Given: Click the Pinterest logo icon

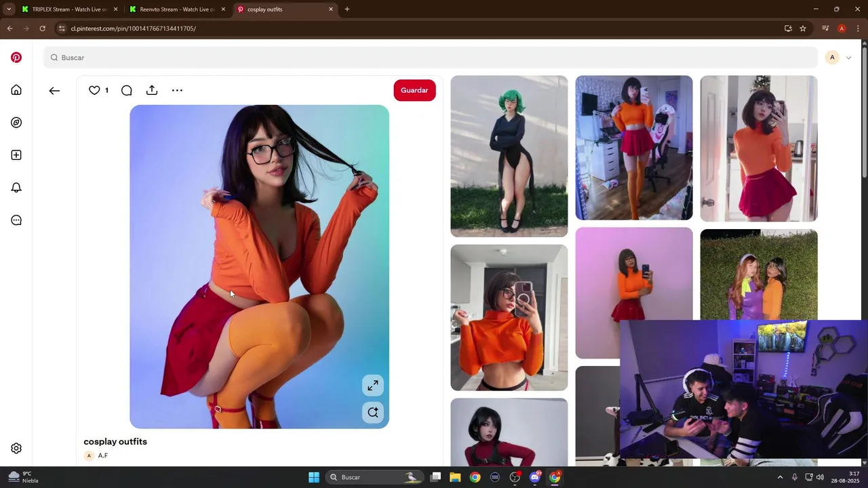Looking at the screenshot, I should 16,58.
